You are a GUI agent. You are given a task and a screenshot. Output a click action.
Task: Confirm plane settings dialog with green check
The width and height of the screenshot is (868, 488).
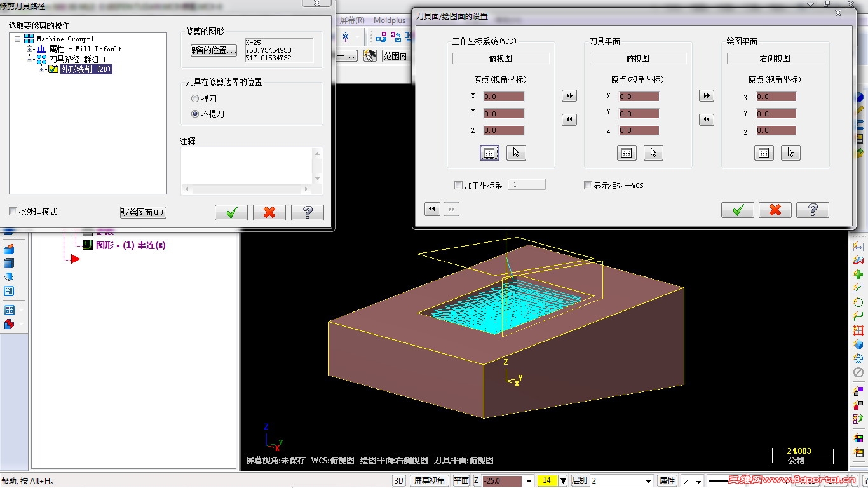tap(738, 210)
